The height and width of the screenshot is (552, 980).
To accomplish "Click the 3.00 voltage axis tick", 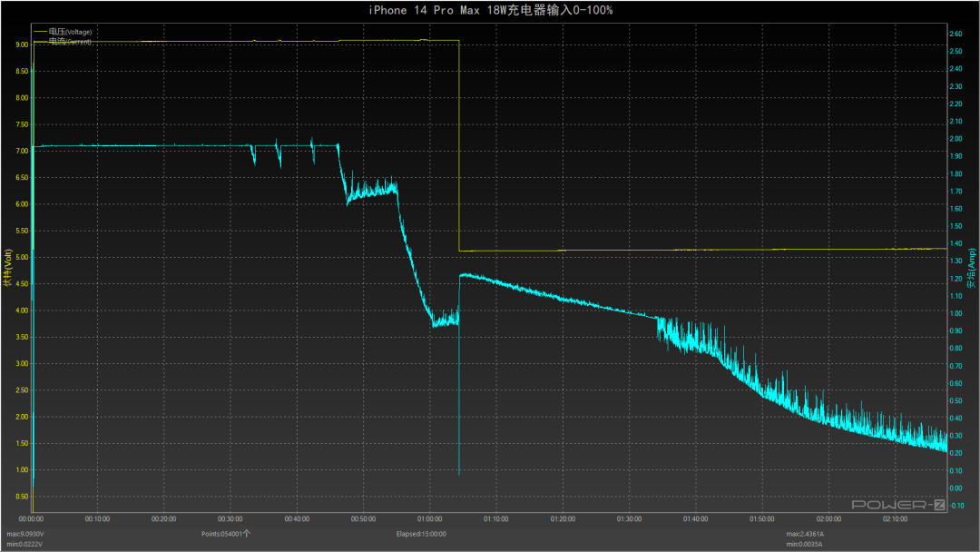I will click(x=22, y=364).
